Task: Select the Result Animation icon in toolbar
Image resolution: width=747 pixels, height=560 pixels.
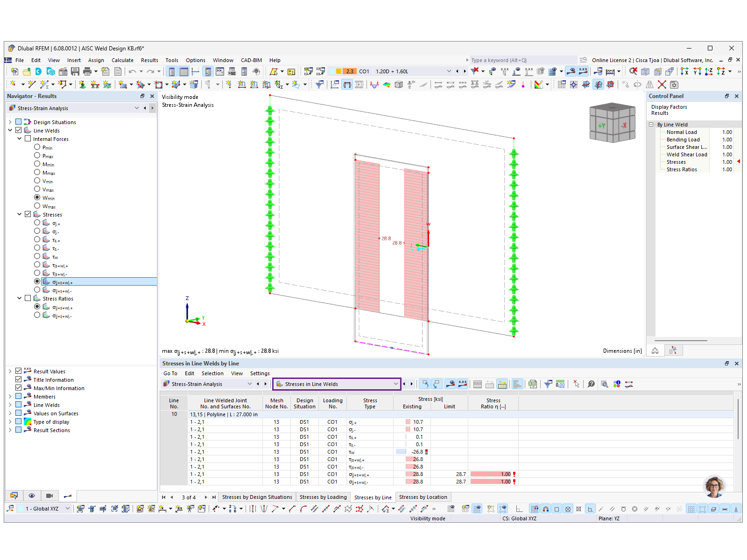Action: click(x=360, y=84)
